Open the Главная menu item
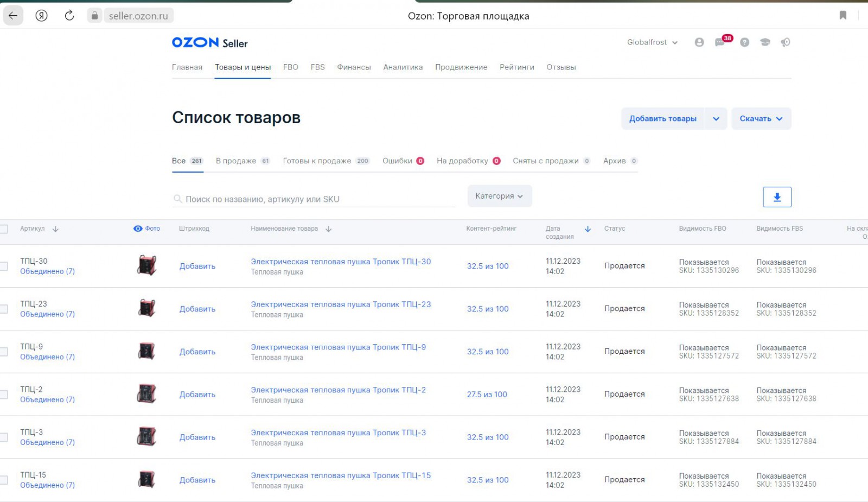This screenshot has height=502, width=868. click(x=187, y=67)
